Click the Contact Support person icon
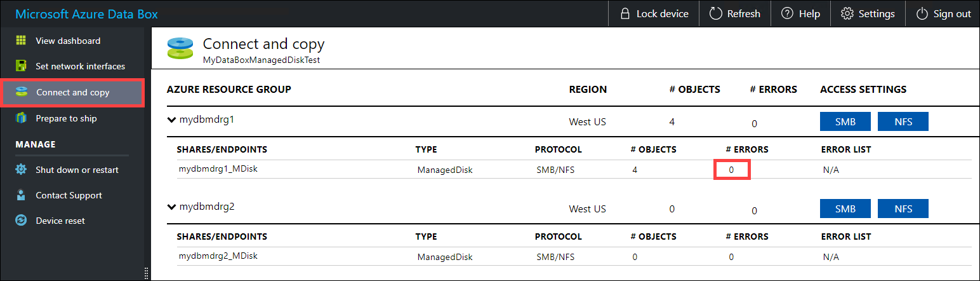980x281 pixels. tap(21, 195)
